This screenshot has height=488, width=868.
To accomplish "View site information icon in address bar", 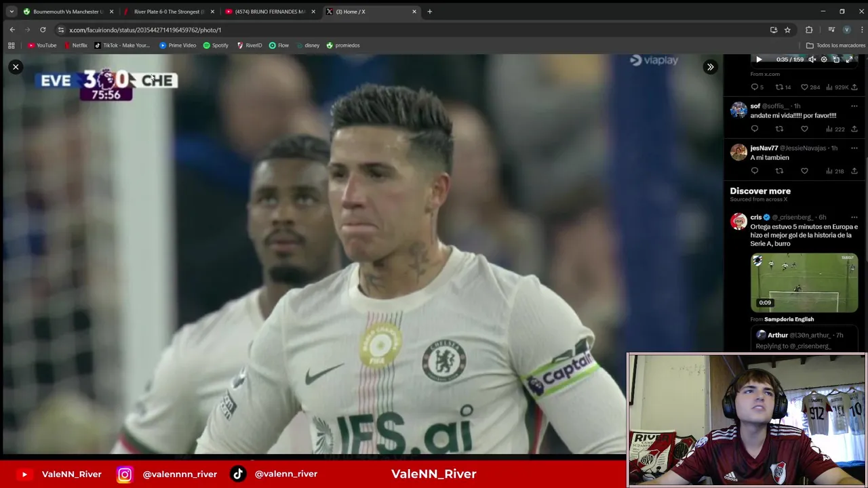I will point(61,30).
